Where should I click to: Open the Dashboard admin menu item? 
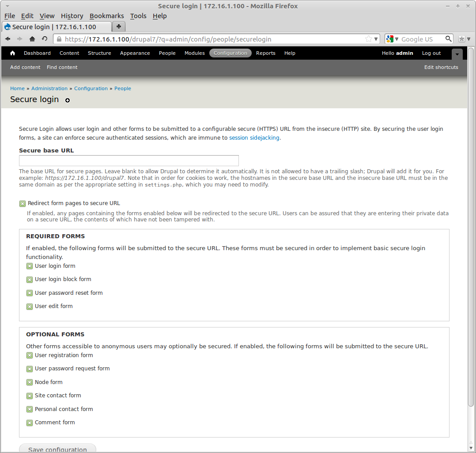click(x=38, y=53)
